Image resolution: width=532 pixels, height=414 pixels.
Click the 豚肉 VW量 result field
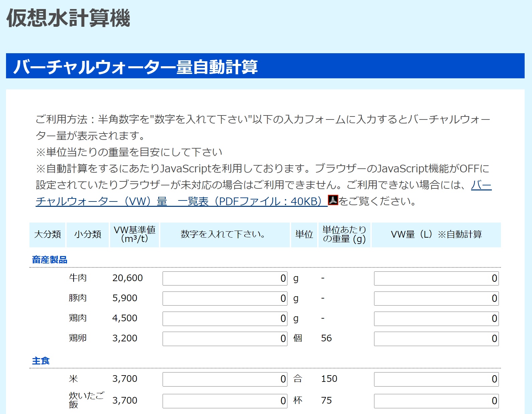(x=436, y=299)
